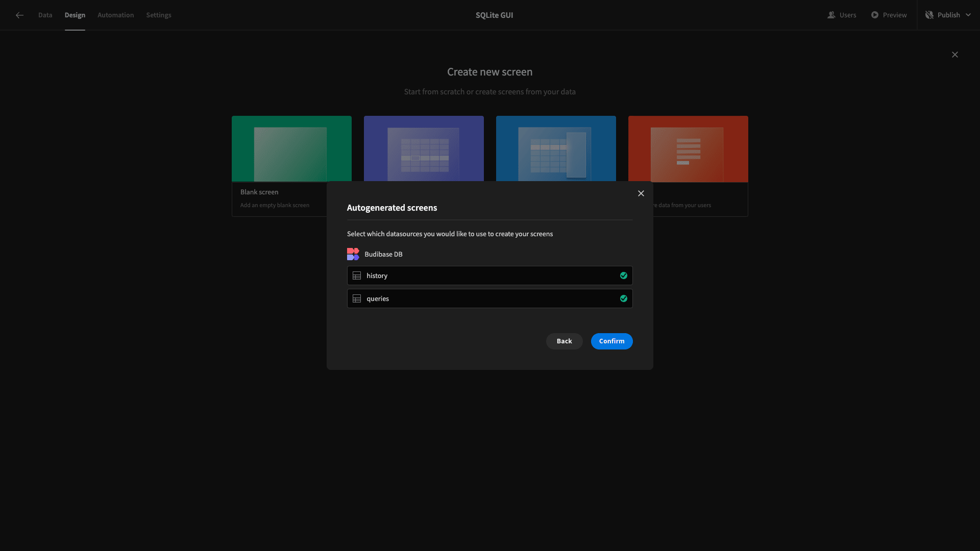This screenshot has width=980, height=551.
Task: Confirm the selected datasources
Action: click(x=612, y=341)
